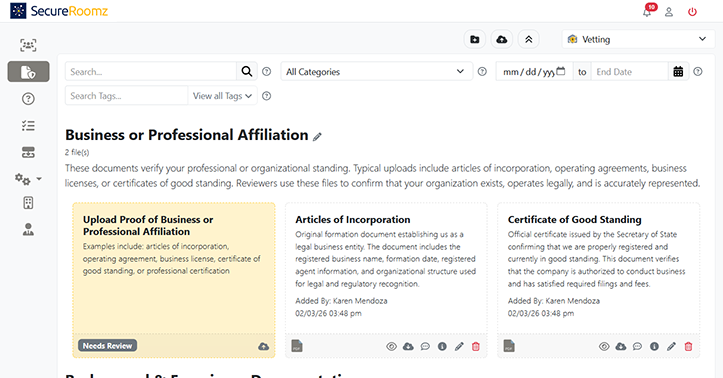Viewport: 723px width, 378px height.
Task: Click the search magnifier button
Action: (247, 71)
